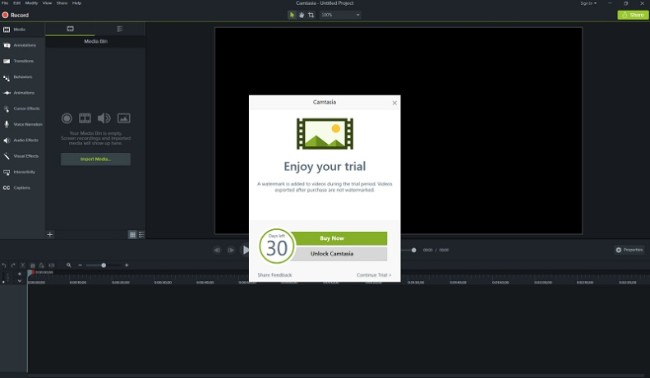
Task: Click the red Record button
Action: coord(15,15)
